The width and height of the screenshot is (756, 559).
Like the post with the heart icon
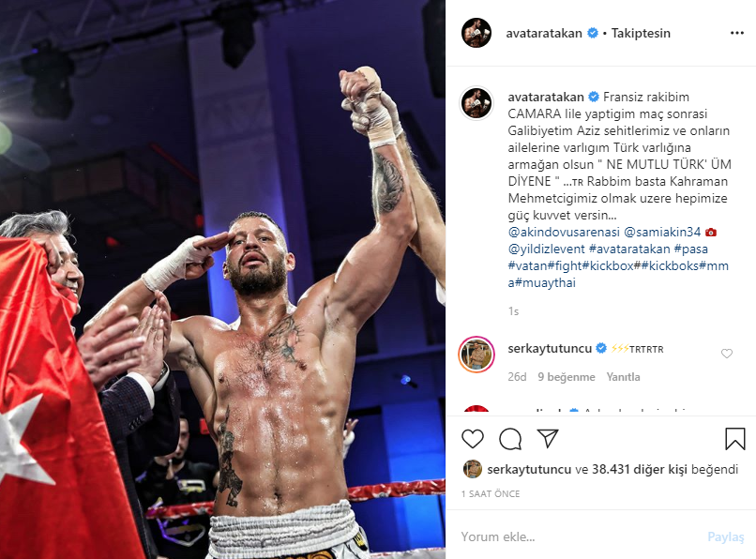point(473,439)
